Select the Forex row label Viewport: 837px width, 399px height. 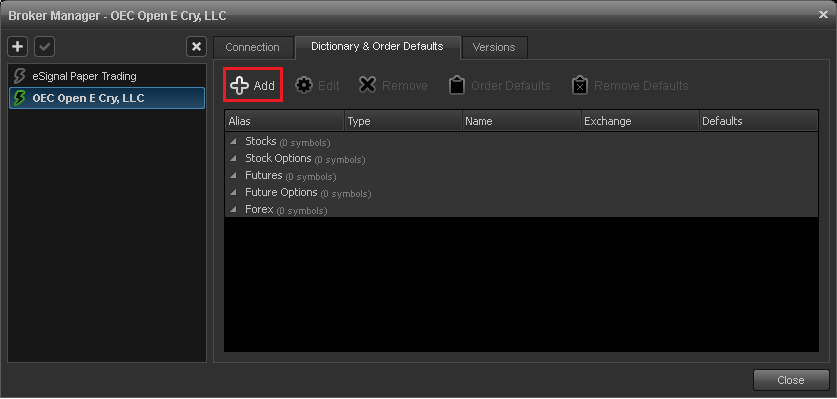[259, 209]
